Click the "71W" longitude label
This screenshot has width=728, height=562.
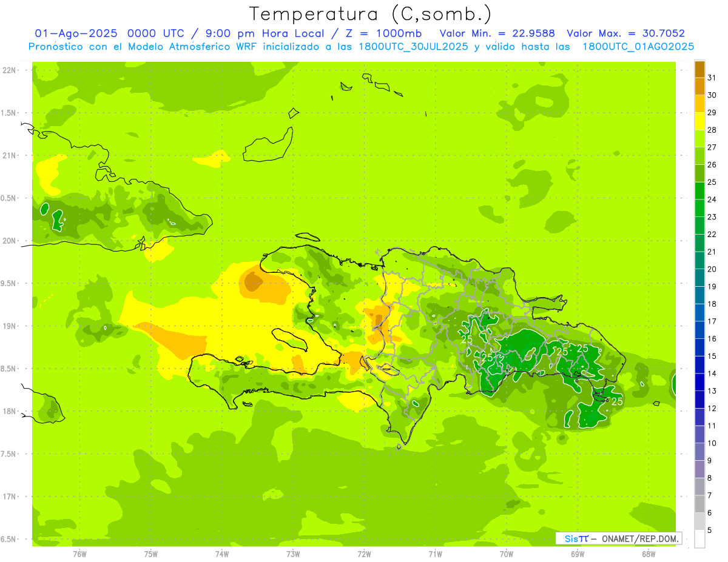click(435, 554)
